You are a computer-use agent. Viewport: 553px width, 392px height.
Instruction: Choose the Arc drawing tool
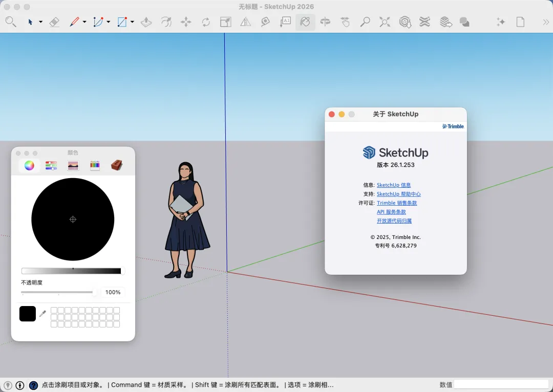98,22
